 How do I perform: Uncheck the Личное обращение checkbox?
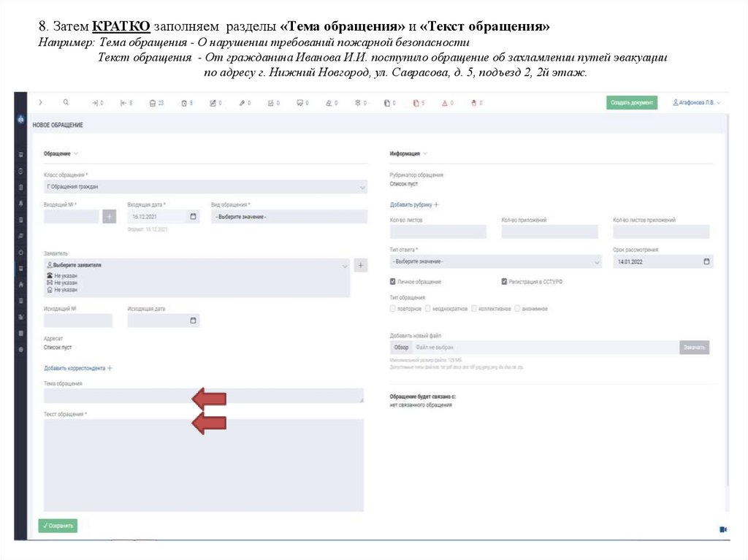pyautogui.click(x=392, y=280)
